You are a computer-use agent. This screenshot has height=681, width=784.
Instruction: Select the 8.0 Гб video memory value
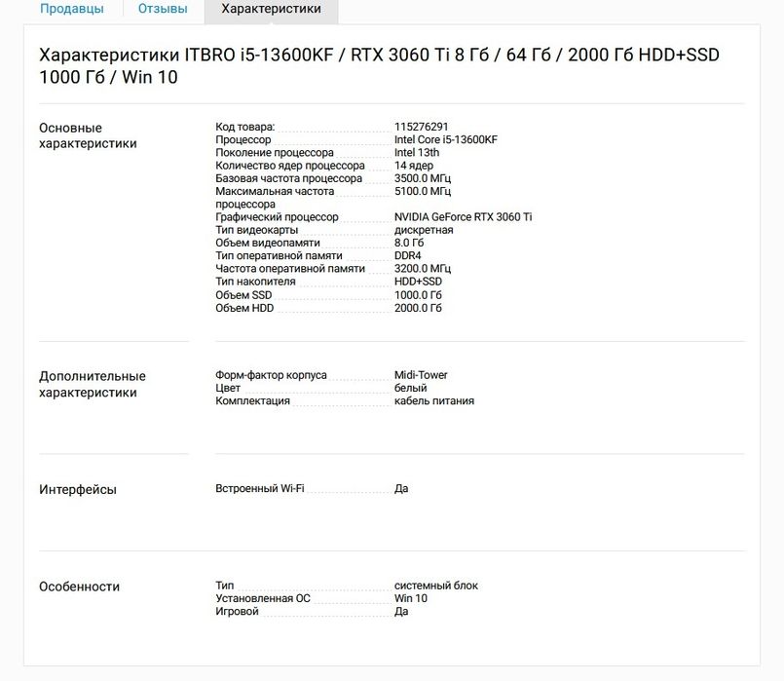point(408,243)
